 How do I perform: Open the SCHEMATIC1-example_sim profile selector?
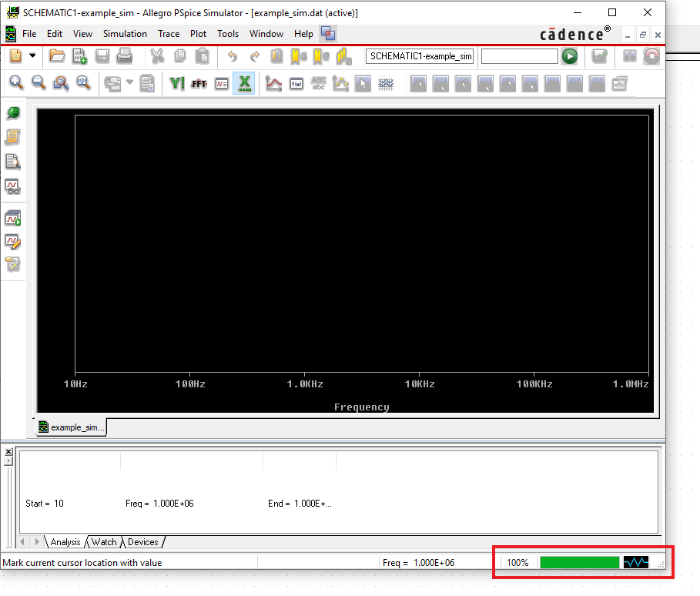click(420, 55)
